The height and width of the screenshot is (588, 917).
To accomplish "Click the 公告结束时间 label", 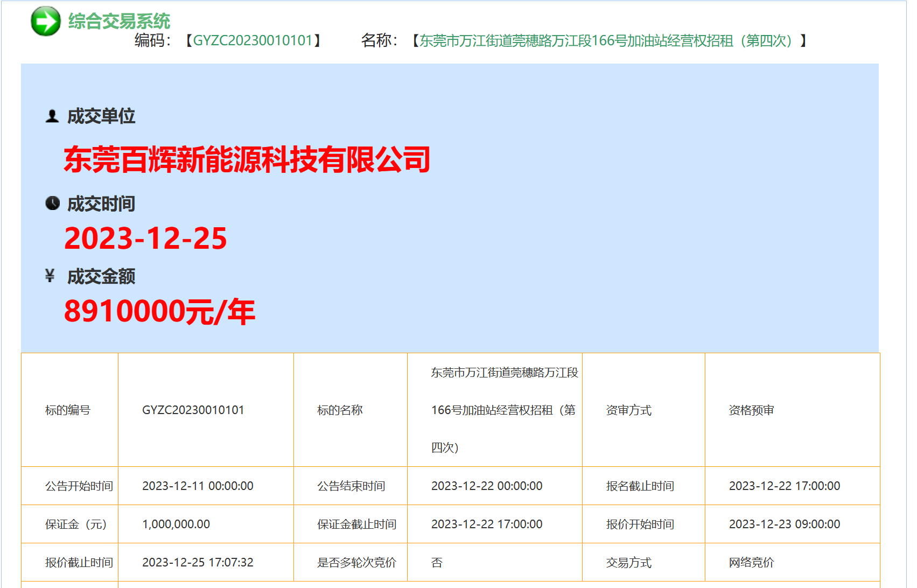I will [351, 486].
